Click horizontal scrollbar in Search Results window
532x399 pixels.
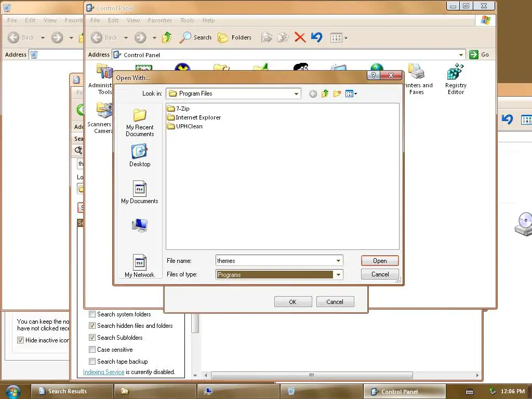click(x=312, y=375)
